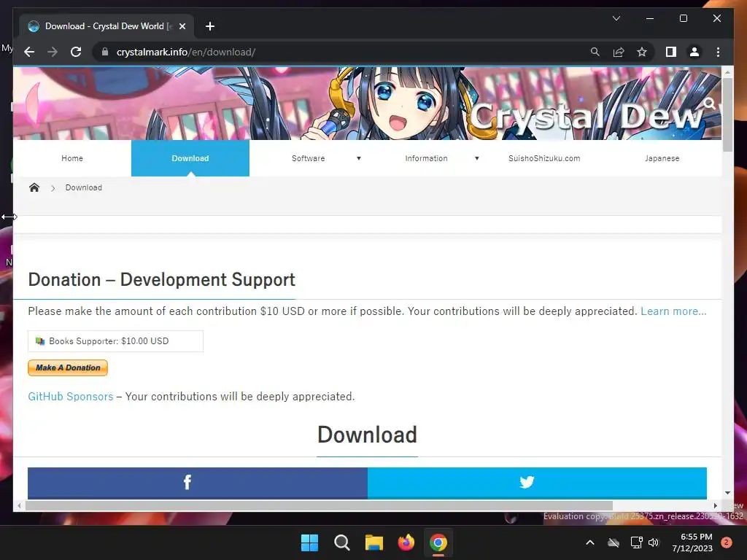View site info via address bar lock icon
Viewport: 747px width, 560px height.
(x=105, y=52)
